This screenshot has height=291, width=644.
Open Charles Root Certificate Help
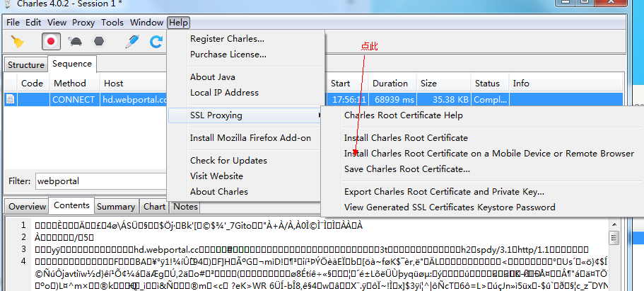(404, 115)
